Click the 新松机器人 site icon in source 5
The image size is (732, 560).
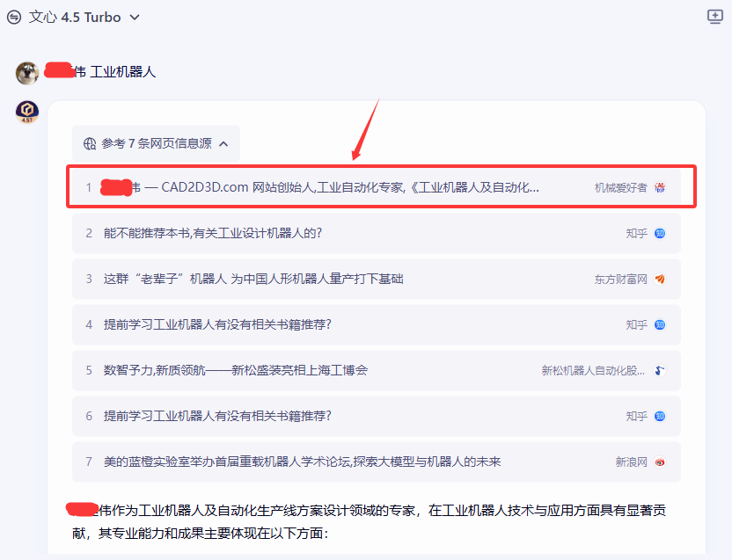(660, 370)
